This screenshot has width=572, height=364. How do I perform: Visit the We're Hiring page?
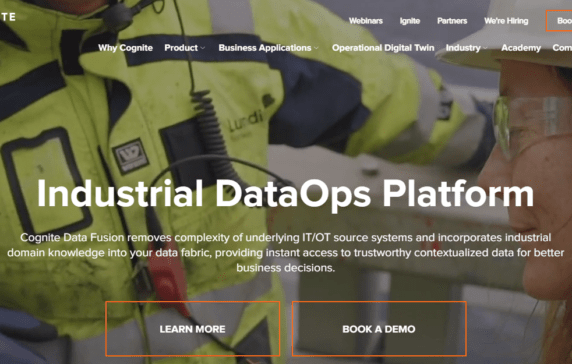click(x=506, y=21)
